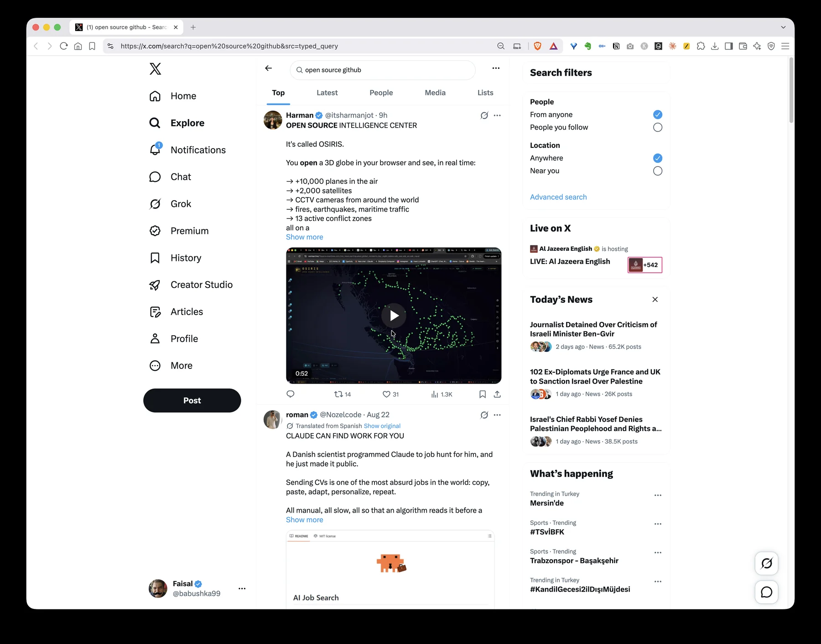Close Today's News panel

(655, 300)
